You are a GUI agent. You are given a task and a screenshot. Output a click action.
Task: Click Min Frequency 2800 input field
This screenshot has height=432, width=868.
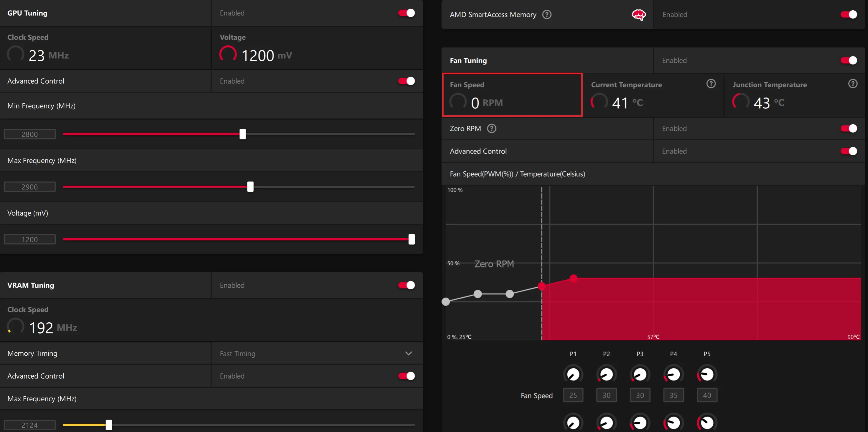30,134
